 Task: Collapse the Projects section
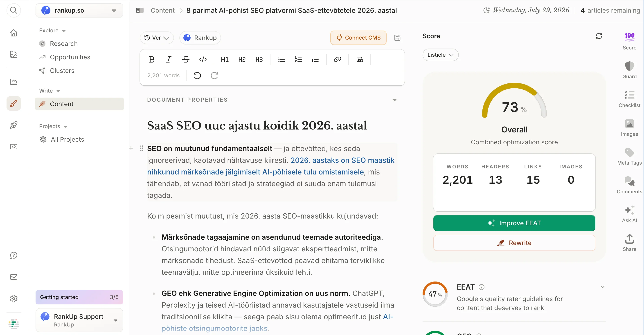[x=53, y=126]
